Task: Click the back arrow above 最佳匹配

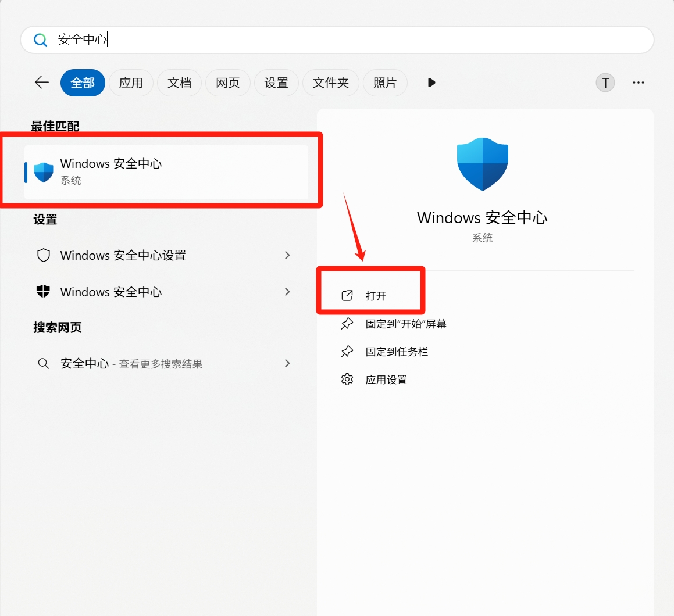Action: point(41,83)
